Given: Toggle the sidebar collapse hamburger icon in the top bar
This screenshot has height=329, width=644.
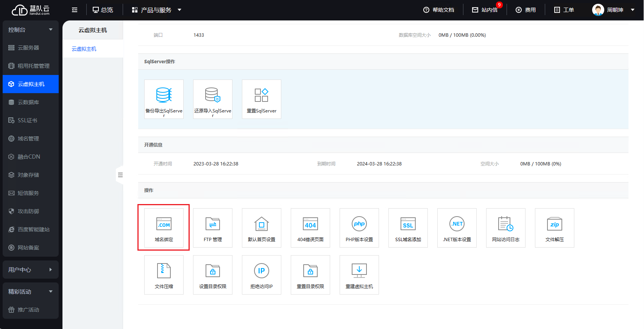Looking at the screenshot, I should (x=75, y=10).
